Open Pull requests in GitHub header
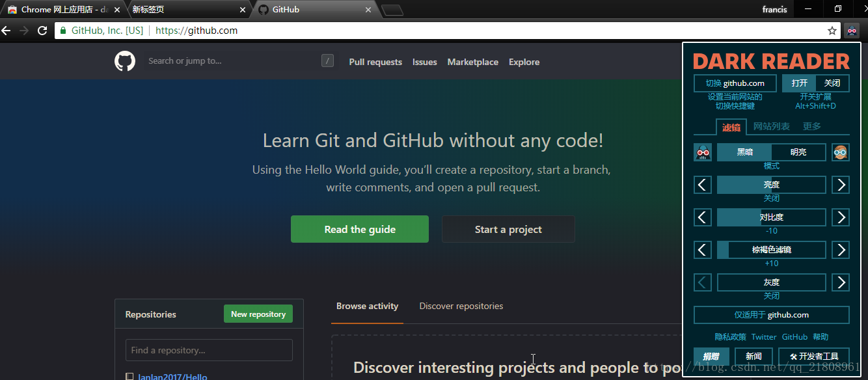This screenshot has height=380, width=868. (x=375, y=62)
